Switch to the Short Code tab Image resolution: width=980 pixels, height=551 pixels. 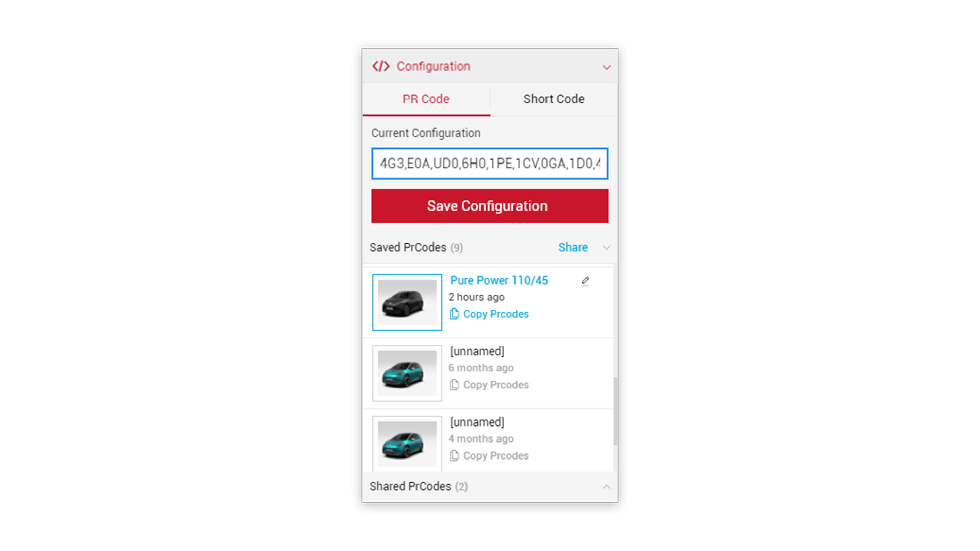pos(554,99)
